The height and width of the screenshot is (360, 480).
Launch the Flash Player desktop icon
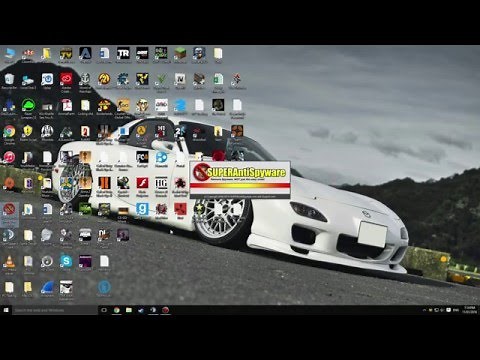[142, 186]
